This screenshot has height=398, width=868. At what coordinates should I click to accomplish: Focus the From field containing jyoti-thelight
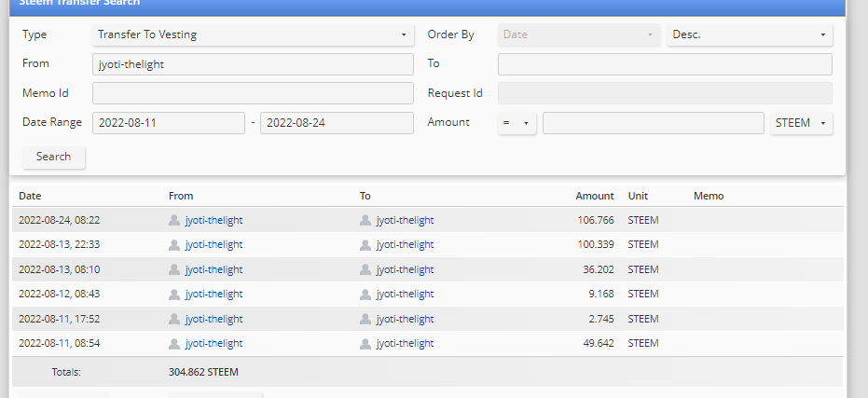253,64
